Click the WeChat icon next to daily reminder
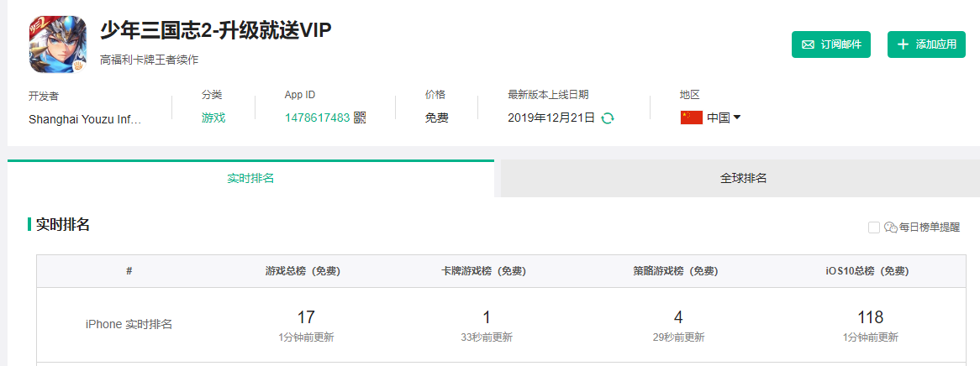Screen dimensions: 980x366 [x=891, y=228]
